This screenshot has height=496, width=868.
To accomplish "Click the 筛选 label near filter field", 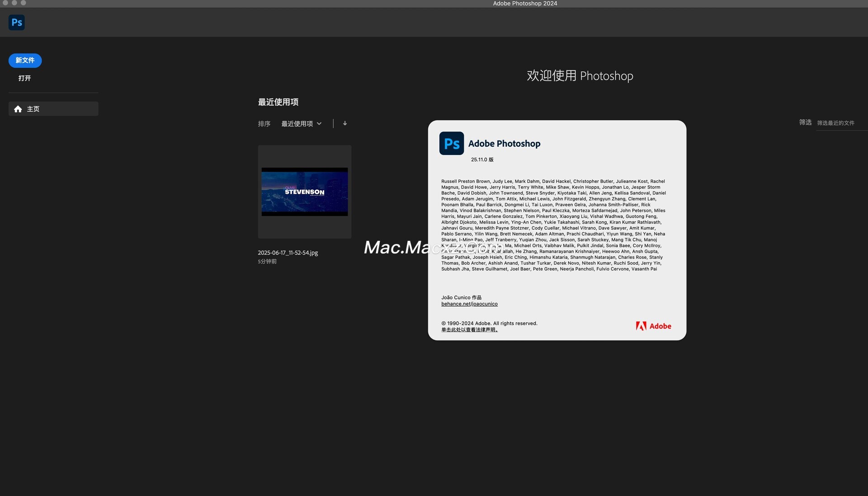I will click(805, 122).
